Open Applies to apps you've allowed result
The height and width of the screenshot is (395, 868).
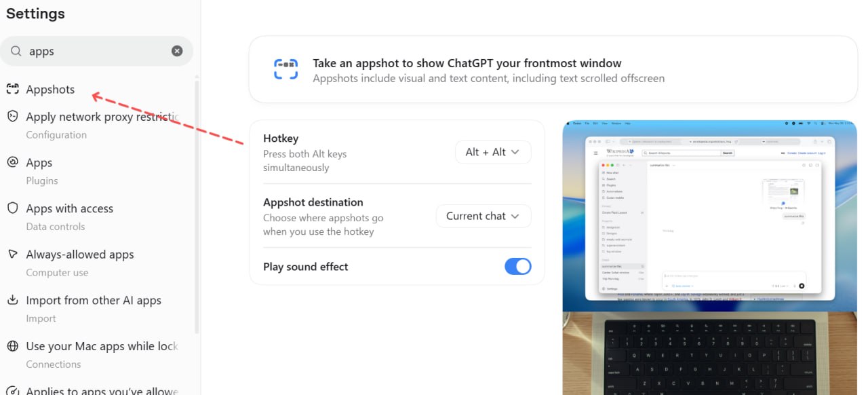click(102, 391)
